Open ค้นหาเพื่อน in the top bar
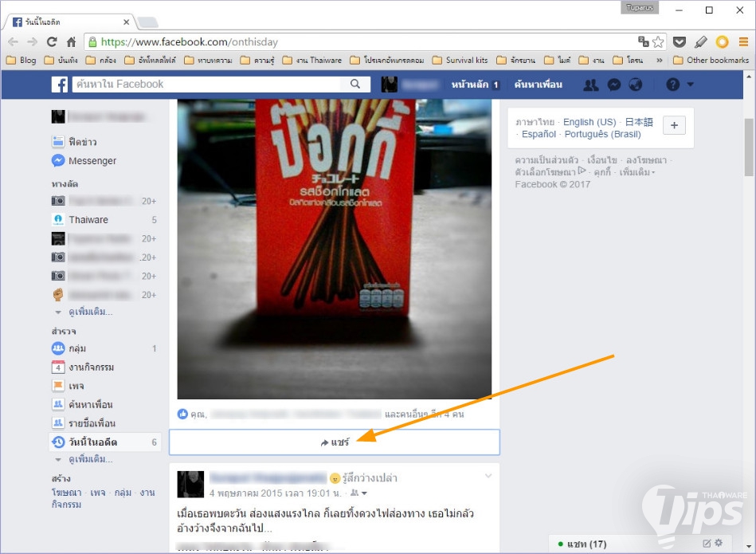756x554 pixels. pos(538,84)
